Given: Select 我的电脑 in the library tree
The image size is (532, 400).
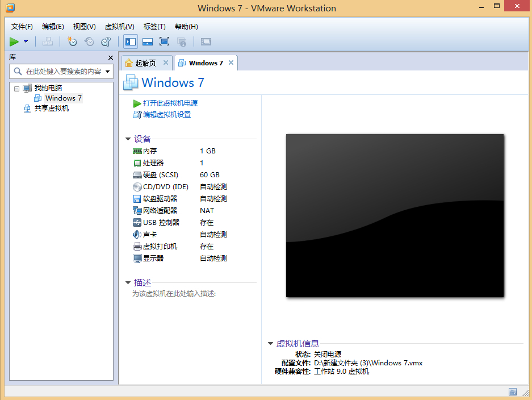Looking at the screenshot, I should 48,88.
